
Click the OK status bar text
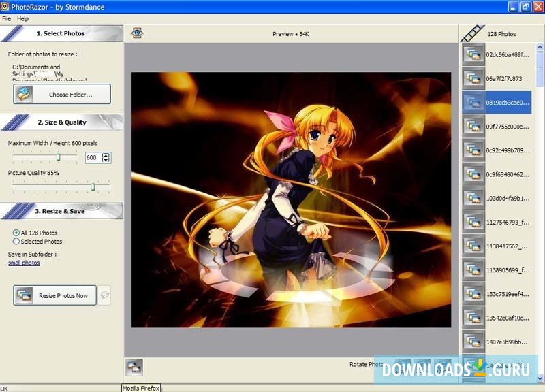click(x=4, y=389)
